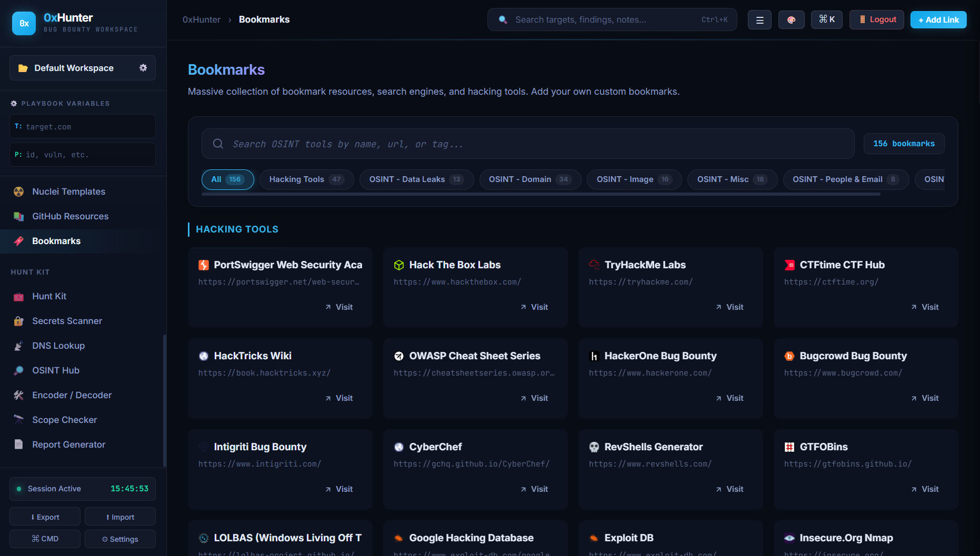Open DNS Lookup tool
This screenshot has height=556, width=980.
[58, 346]
